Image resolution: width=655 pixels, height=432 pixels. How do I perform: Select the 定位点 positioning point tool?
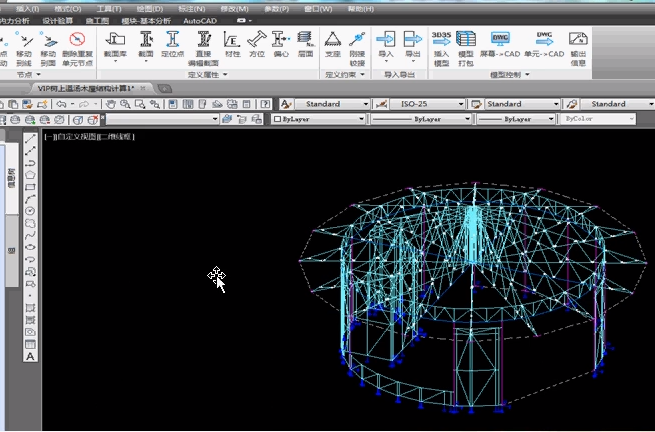point(173,44)
